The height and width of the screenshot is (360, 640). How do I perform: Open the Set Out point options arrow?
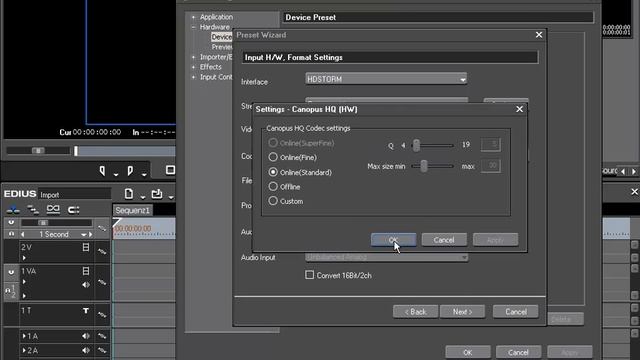(144, 174)
